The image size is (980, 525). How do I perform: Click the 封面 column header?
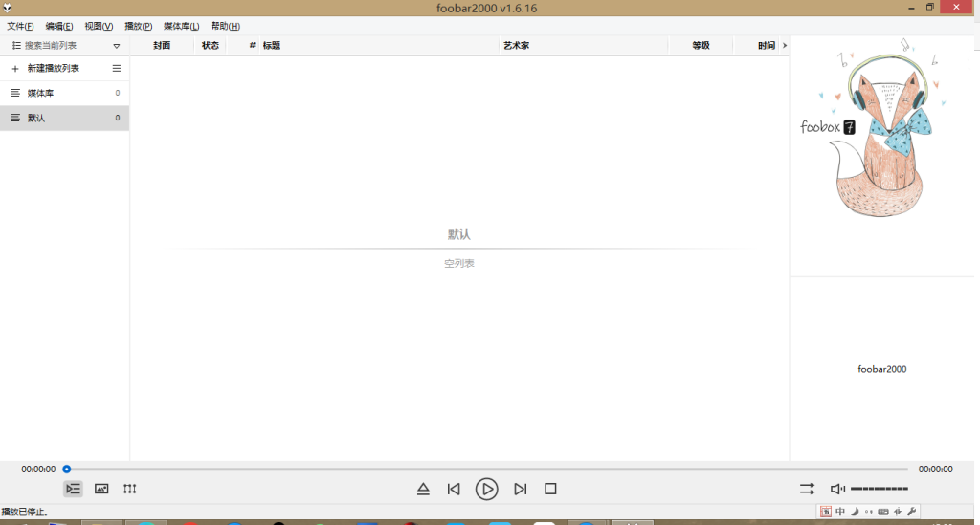162,46
